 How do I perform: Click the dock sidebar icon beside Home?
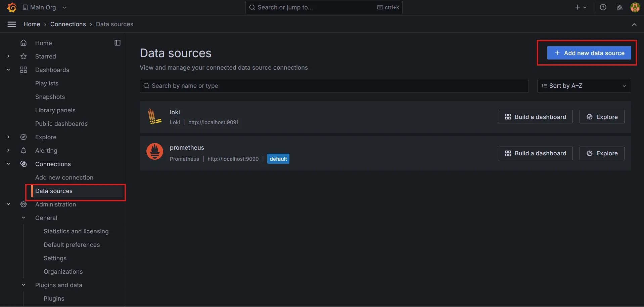[117, 43]
